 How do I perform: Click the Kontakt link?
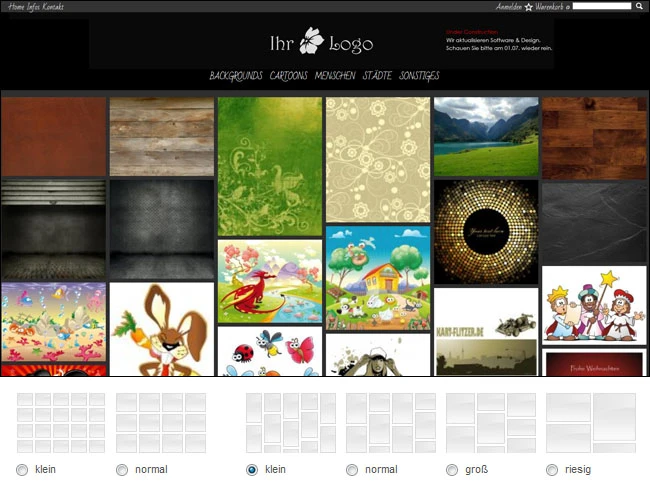click(53, 7)
